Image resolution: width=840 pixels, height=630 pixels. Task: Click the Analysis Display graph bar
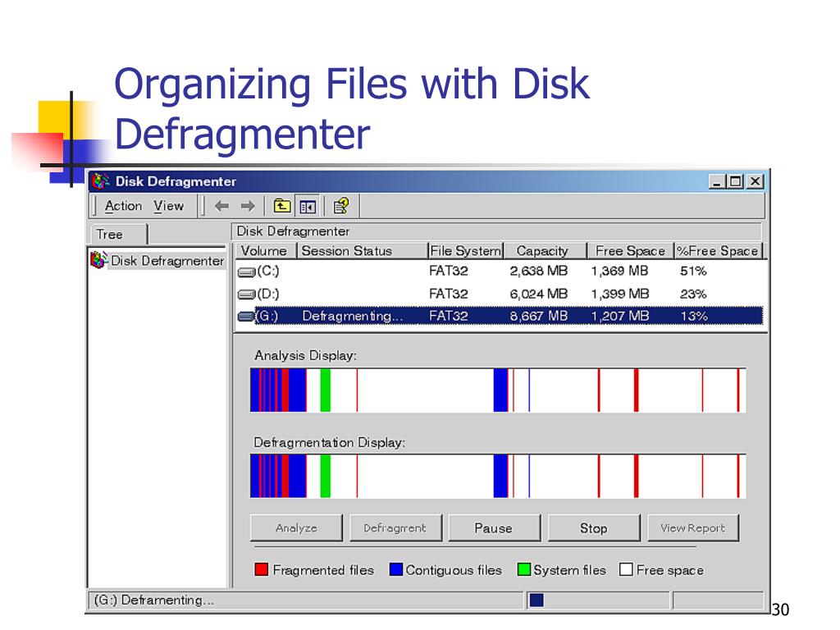[x=498, y=390]
